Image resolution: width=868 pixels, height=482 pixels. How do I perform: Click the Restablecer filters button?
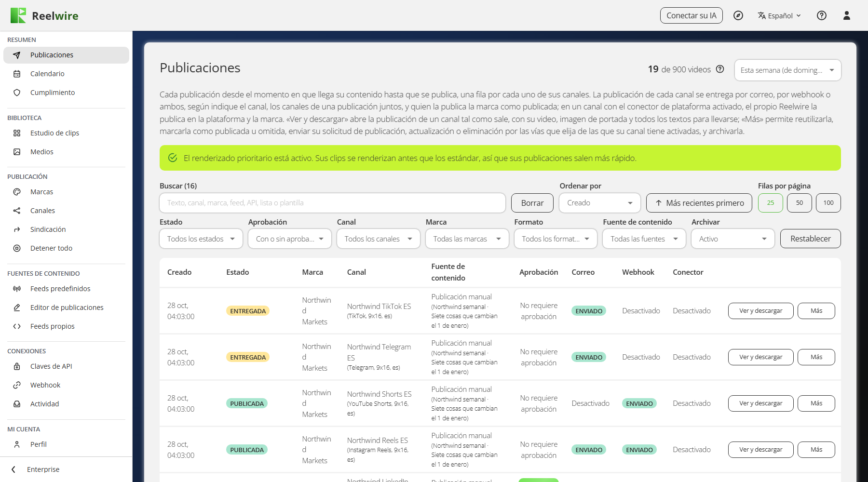coord(811,239)
